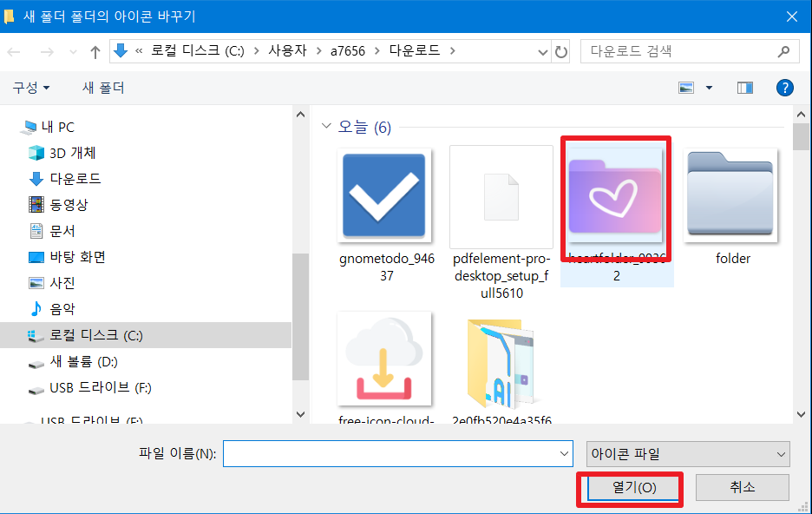Click the up-one-level folder arrow
The height and width of the screenshot is (514, 812).
coord(95,51)
